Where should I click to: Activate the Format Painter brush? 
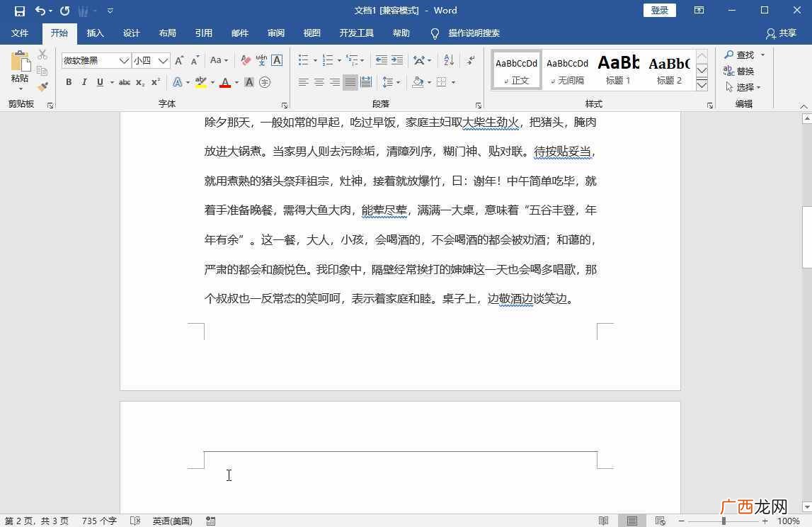coord(42,86)
